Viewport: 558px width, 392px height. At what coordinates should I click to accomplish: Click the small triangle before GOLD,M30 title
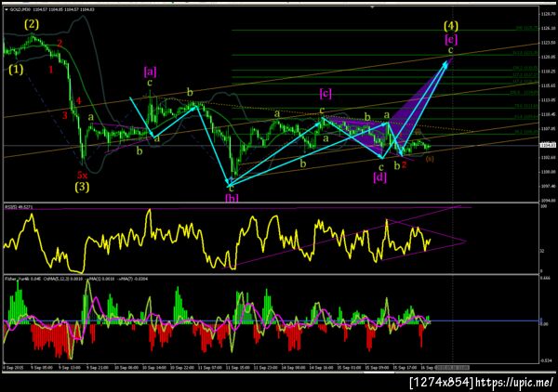7,9
